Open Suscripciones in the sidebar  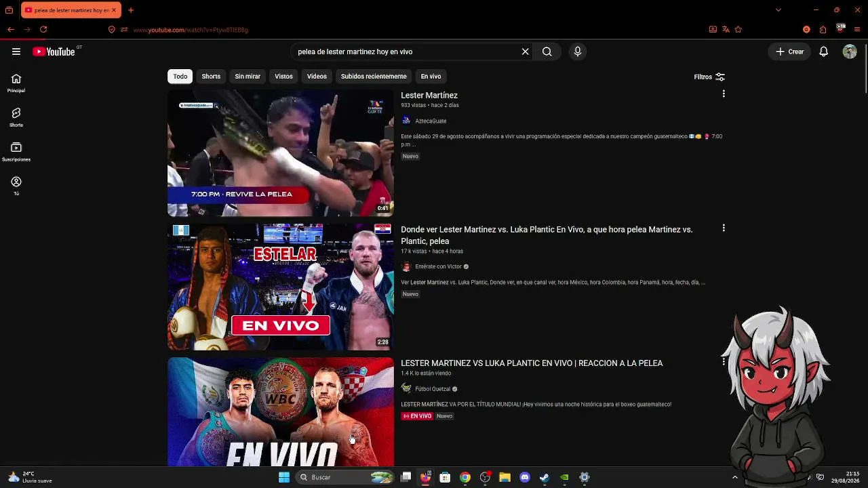(16, 152)
